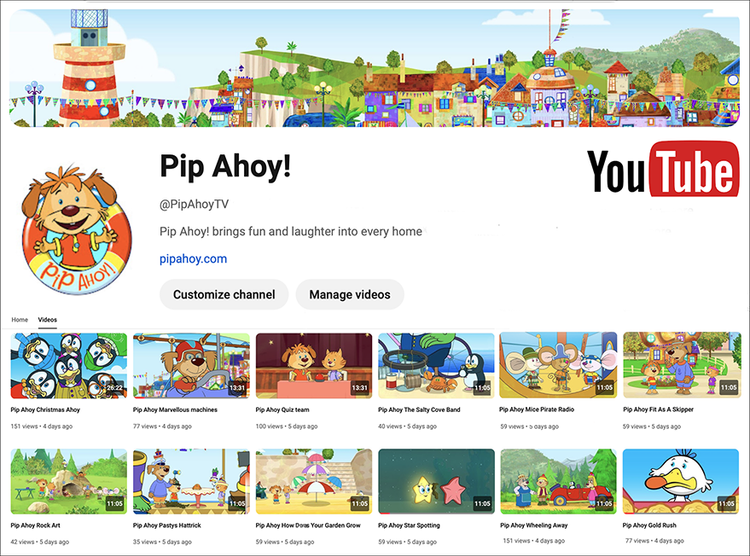Click the Manage videos button
The width and height of the screenshot is (750, 556).
point(350,294)
